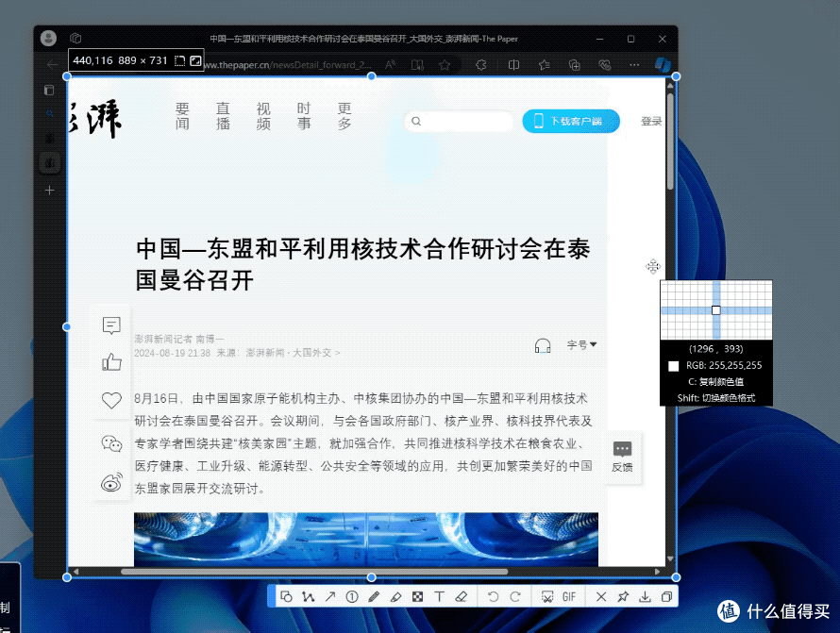Viewport: 840px width, 633px height.
Task: Click the 下载客户端 button
Action: [x=571, y=121]
